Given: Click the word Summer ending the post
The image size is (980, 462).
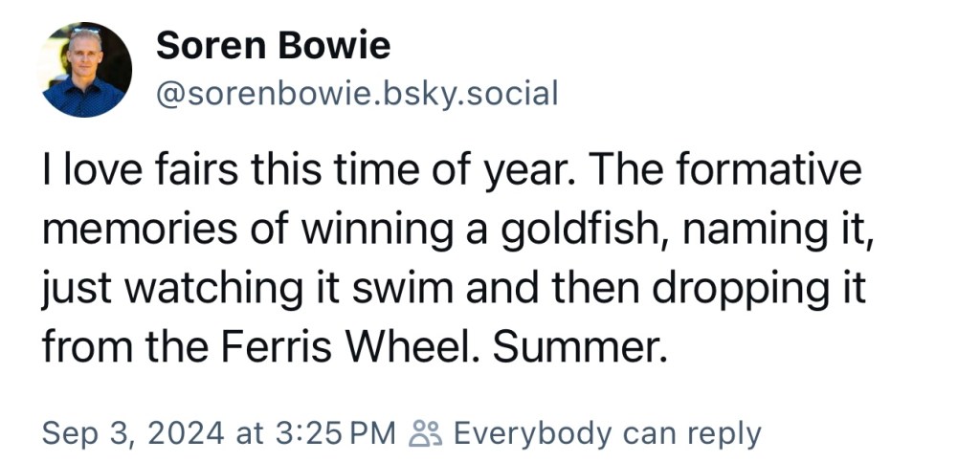Looking at the screenshot, I should (x=575, y=346).
